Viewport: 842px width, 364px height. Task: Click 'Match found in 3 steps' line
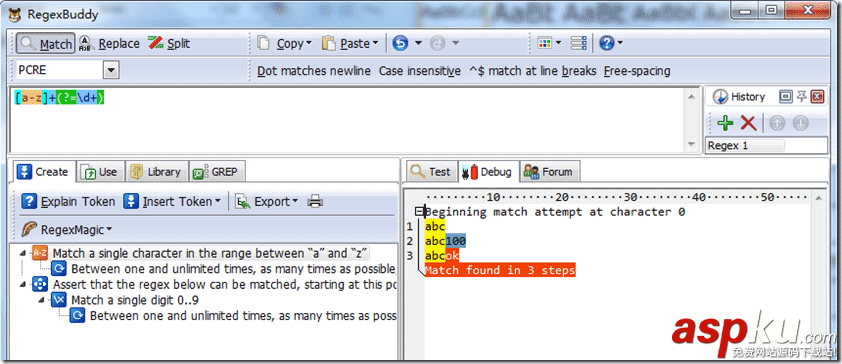pyautogui.click(x=500, y=270)
